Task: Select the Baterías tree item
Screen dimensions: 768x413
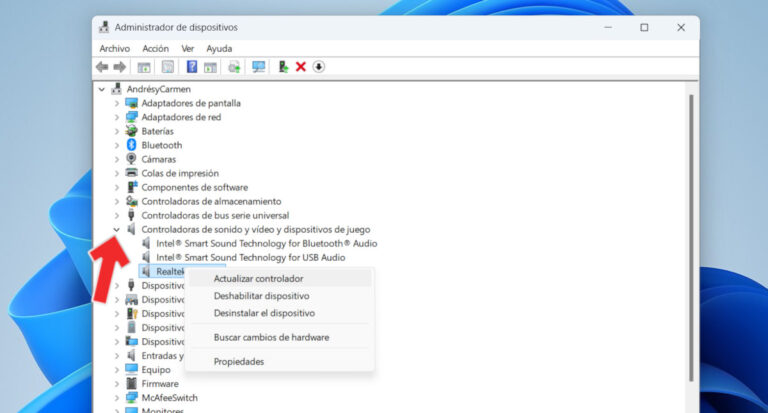Action: pyautogui.click(x=157, y=131)
